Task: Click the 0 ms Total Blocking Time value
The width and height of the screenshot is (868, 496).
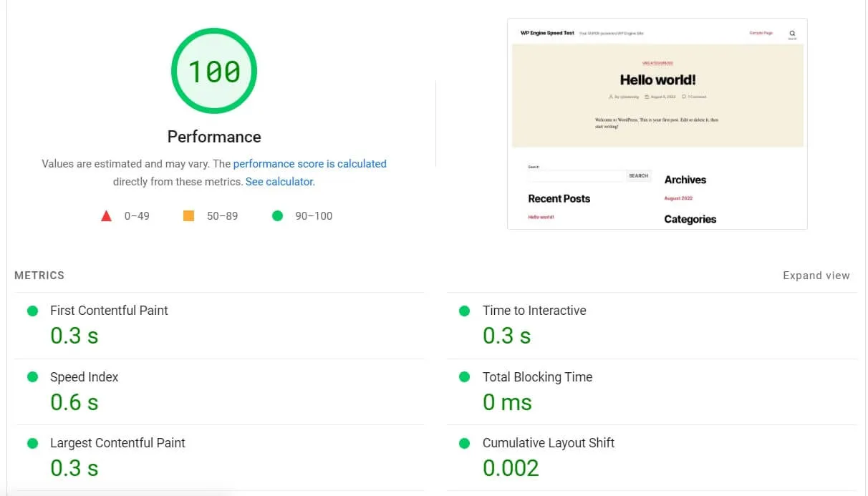Action: [x=507, y=402]
